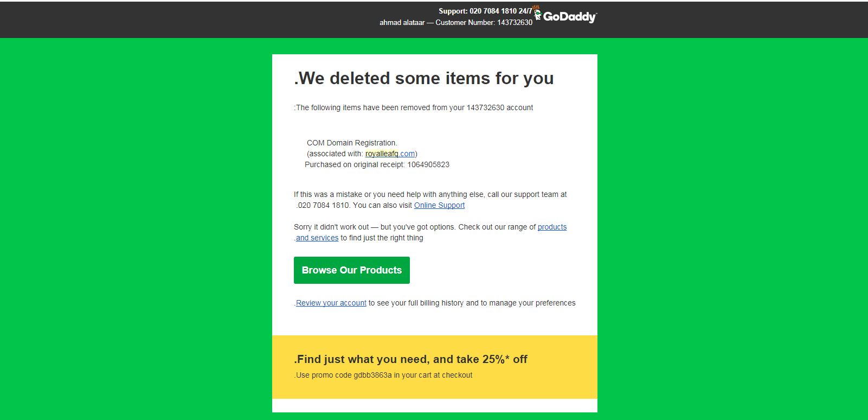The image size is (868, 420).
Task: Follow the 'and services' link
Action: click(x=317, y=238)
